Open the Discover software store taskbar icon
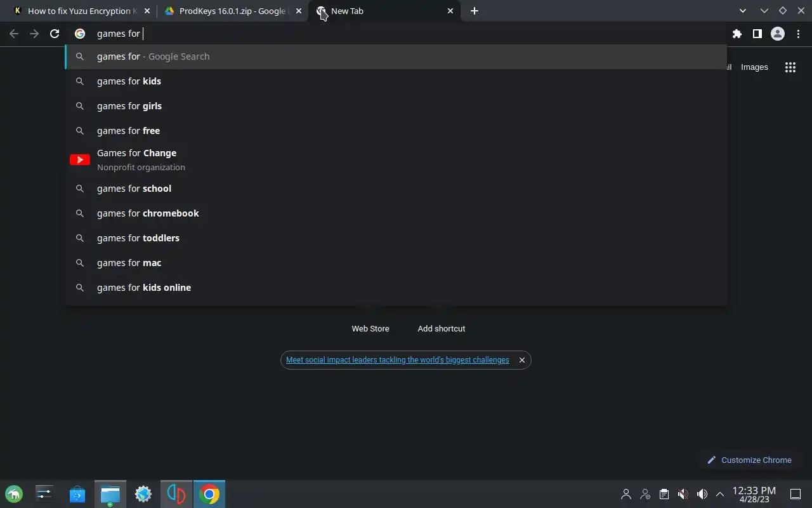The height and width of the screenshot is (508, 812). [77, 494]
